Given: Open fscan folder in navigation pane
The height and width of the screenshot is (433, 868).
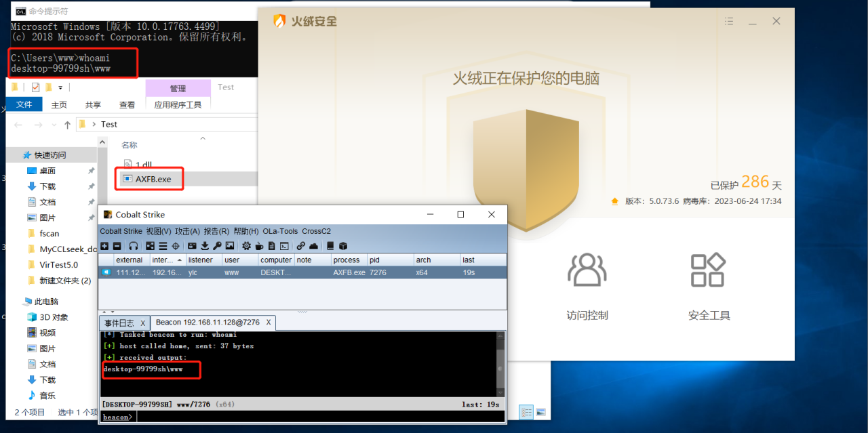Looking at the screenshot, I should [x=49, y=233].
